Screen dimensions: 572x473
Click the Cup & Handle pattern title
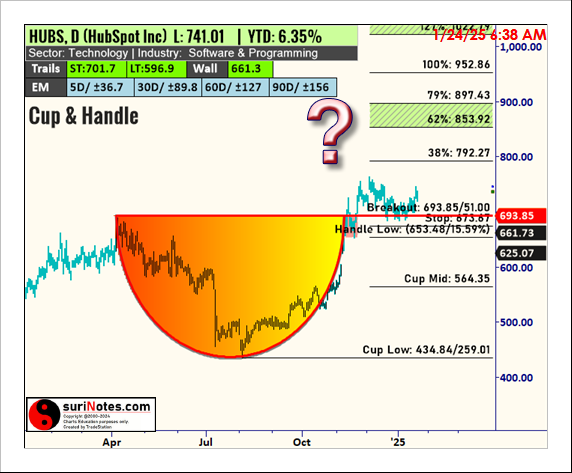[84, 116]
